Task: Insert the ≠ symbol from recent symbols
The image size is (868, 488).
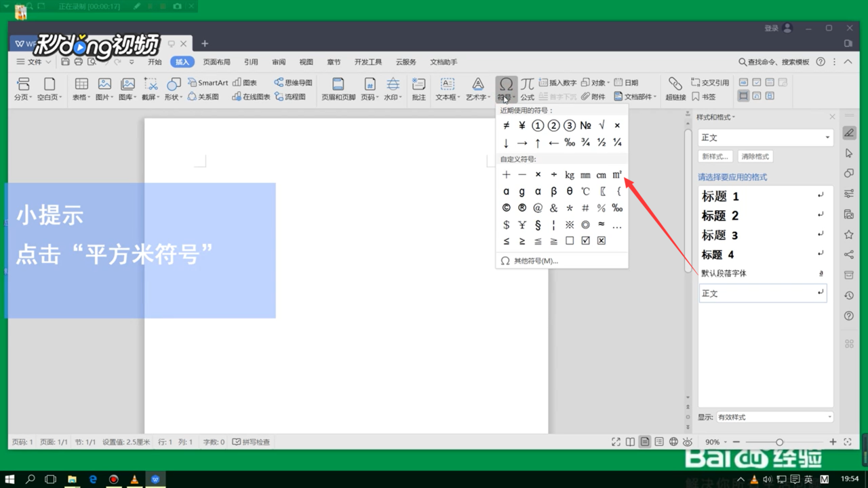Action: tap(506, 125)
